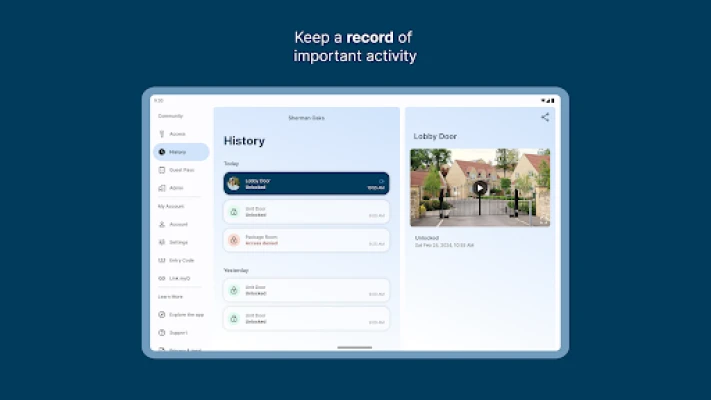This screenshot has height=400, width=711.
Task: Tap the share icon above Lobby Door
Action: click(x=545, y=117)
